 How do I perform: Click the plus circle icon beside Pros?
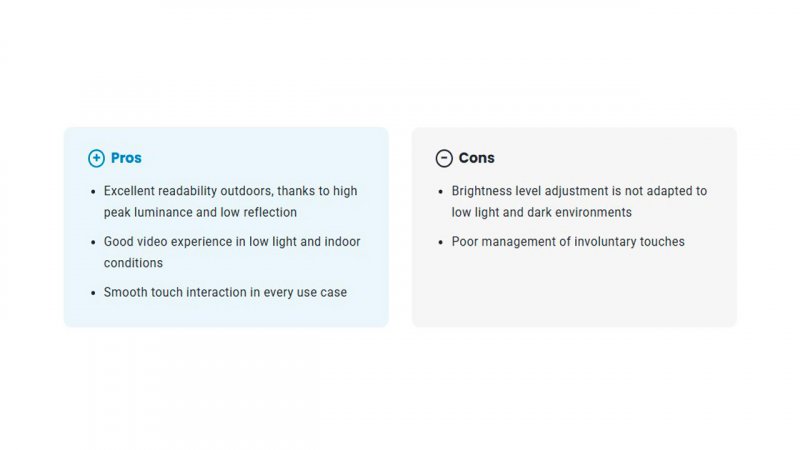coord(96,158)
